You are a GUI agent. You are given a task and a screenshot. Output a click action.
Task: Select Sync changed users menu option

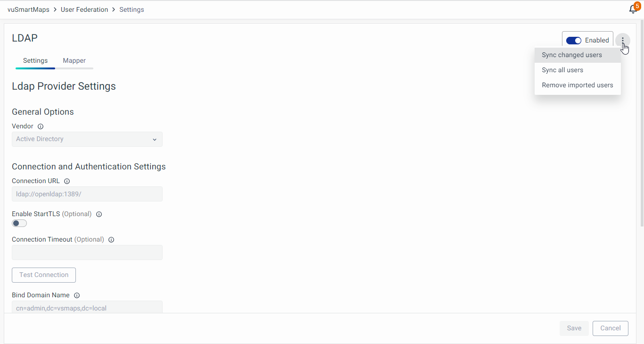point(572,55)
